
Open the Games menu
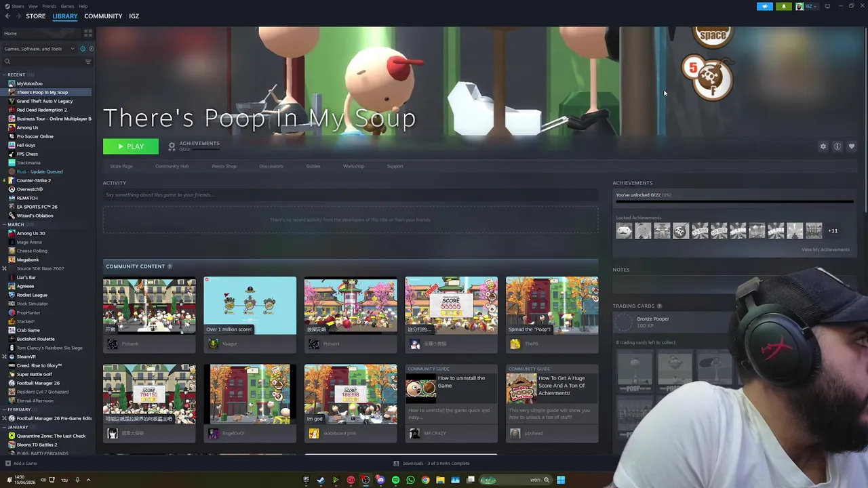pos(67,6)
